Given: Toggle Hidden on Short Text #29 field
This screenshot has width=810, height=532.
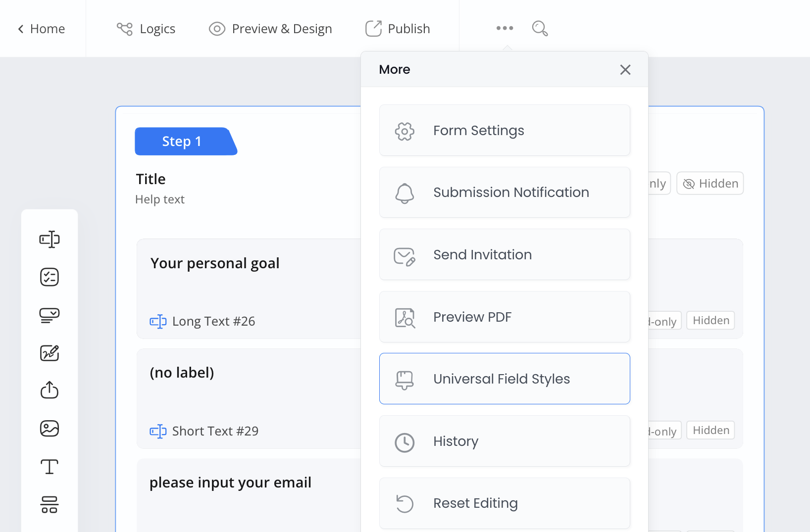Looking at the screenshot, I should pyautogui.click(x=710, y=431).
